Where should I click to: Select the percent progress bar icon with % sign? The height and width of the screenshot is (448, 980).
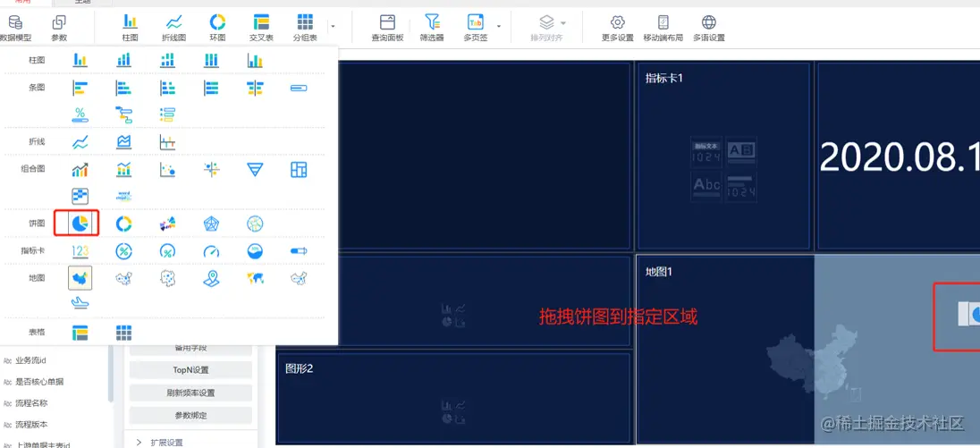pos(80,114)
